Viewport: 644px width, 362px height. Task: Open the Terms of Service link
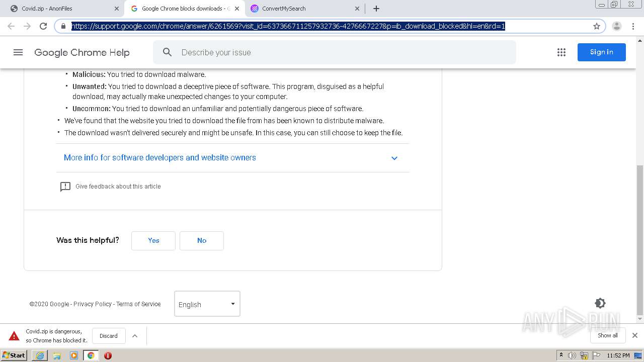pyautogui.click(x=138, y=304)
